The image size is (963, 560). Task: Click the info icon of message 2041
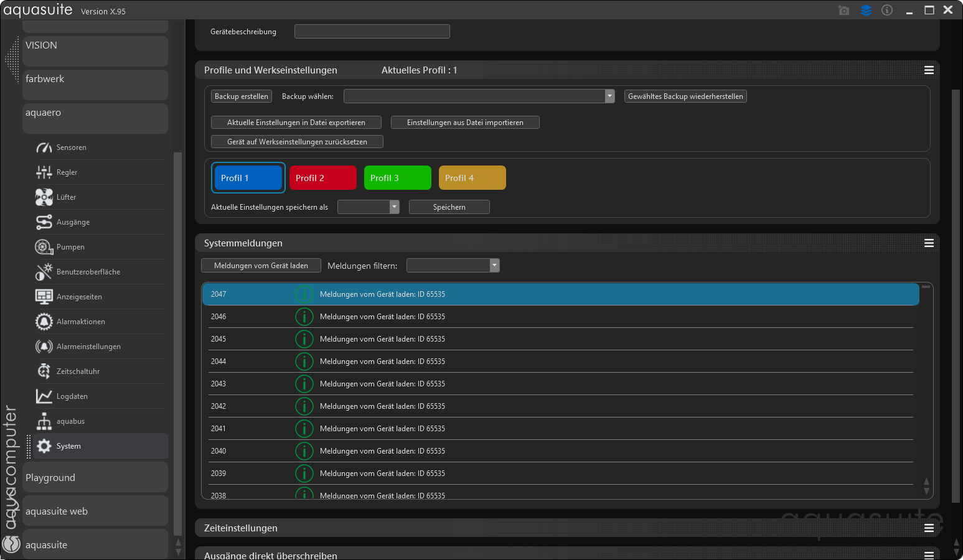304,429
